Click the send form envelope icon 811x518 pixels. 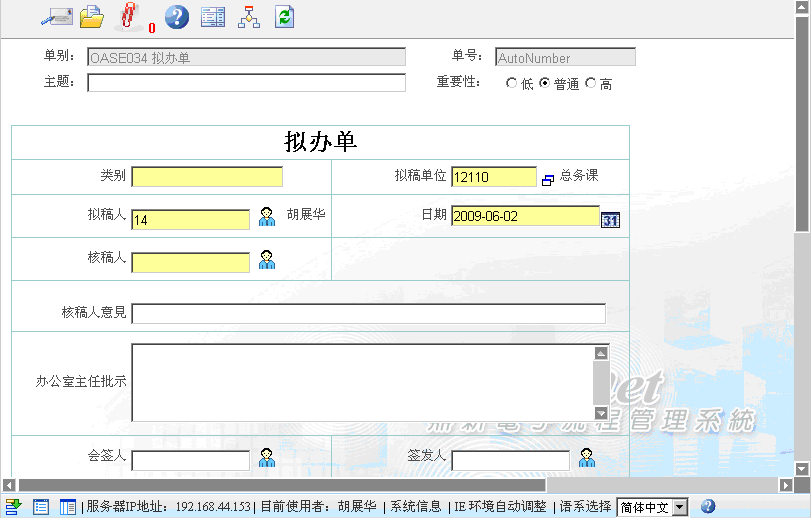[x=56, y=16]
